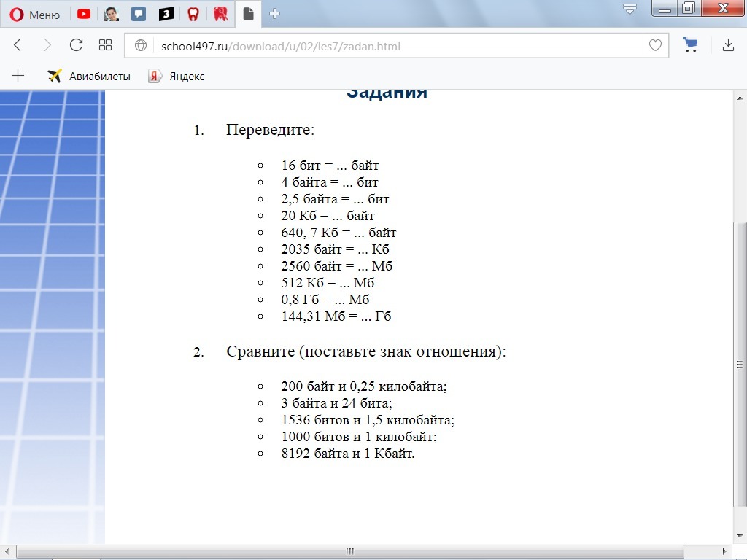The height and width of the screenshot is (560, 747).
Task: Switch to the red filled tooth tab
Action: (220, 15)
